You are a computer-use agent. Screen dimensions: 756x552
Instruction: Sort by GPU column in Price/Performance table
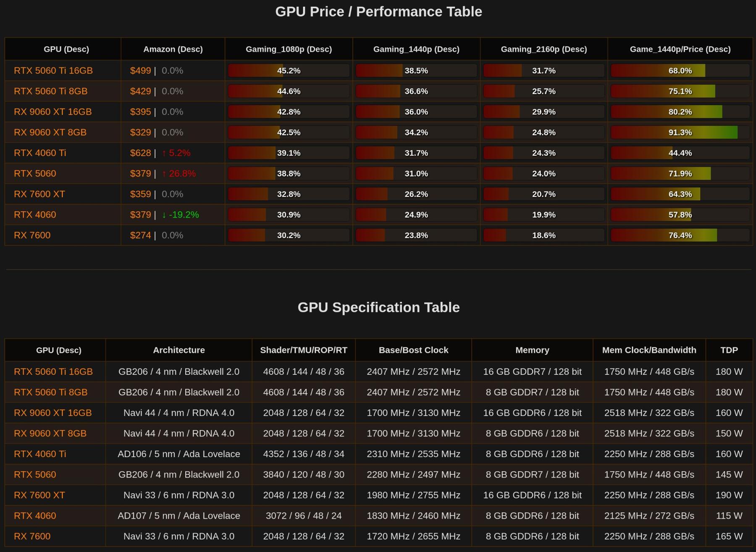tap(66, 49)
